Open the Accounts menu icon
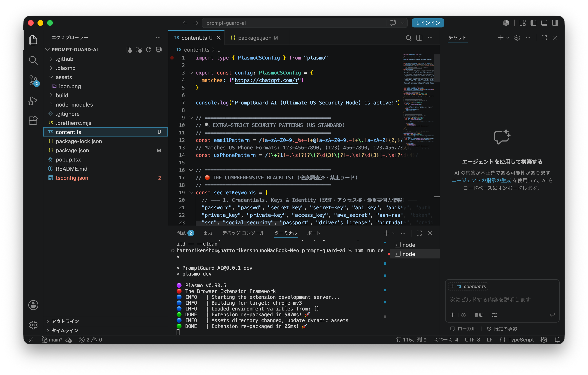 coord(33,305)
